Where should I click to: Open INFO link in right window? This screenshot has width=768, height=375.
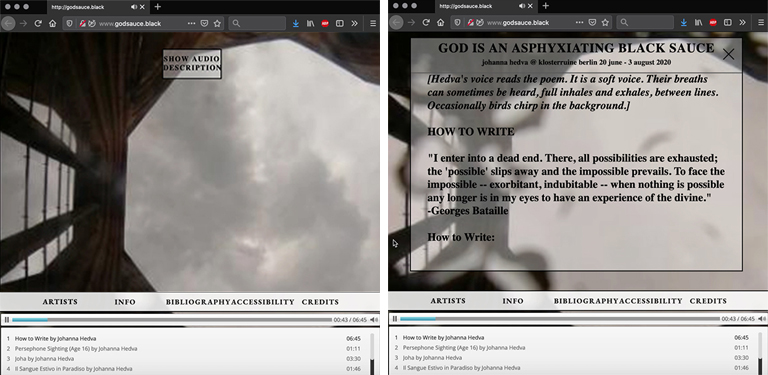pyautogui.click(x=513, y=301)
